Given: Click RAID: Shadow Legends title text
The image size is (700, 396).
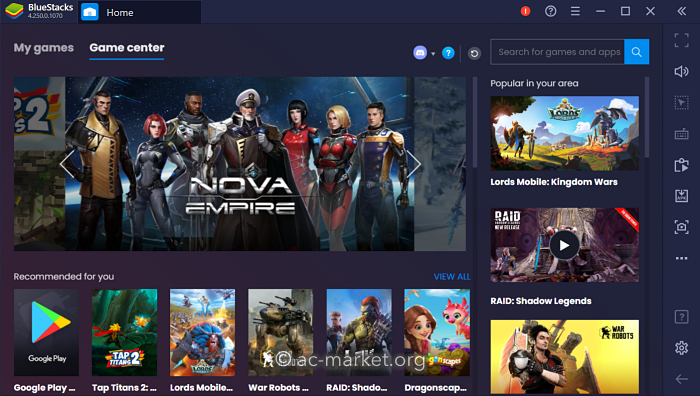Looking at the screenshot, I should pos(541,301).
